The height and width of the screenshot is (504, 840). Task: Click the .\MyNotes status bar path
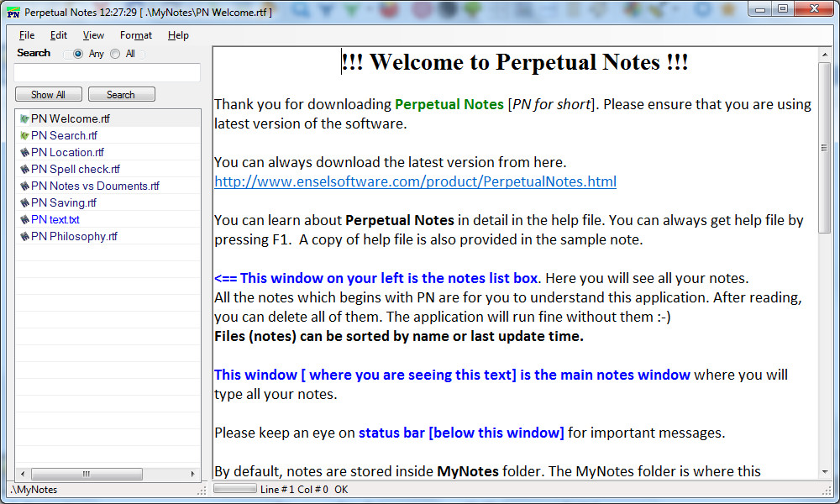(34, 490)
